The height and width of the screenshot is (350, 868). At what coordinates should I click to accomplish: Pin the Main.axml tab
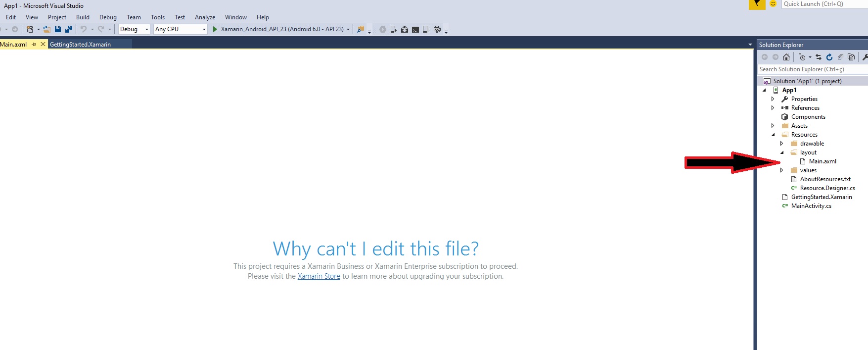(34, 44)
